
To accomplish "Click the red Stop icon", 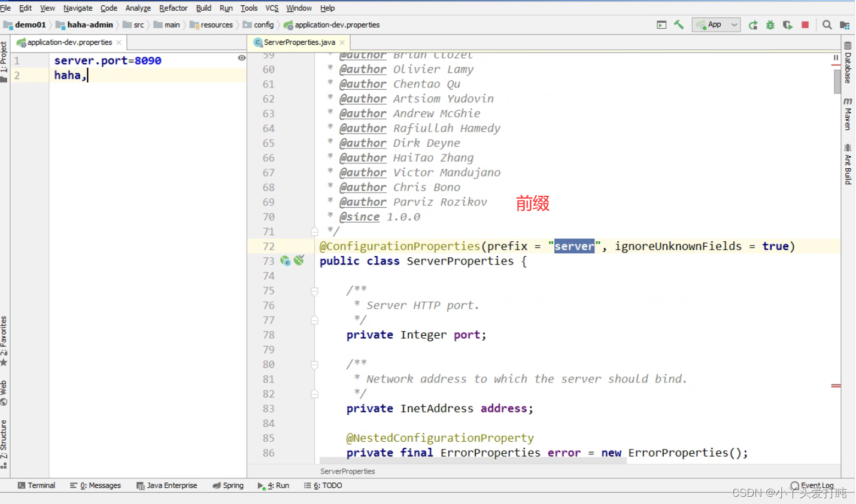I will 805,25.
